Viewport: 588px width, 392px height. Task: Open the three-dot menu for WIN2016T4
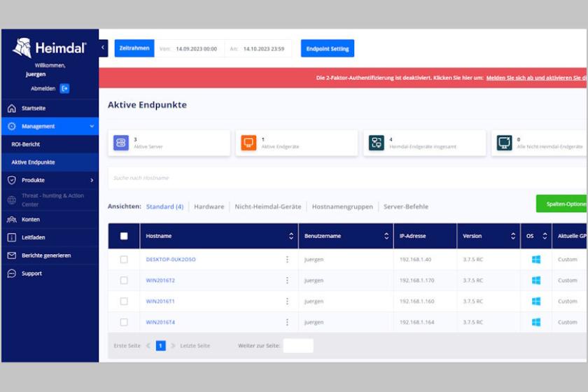[287, 322]
